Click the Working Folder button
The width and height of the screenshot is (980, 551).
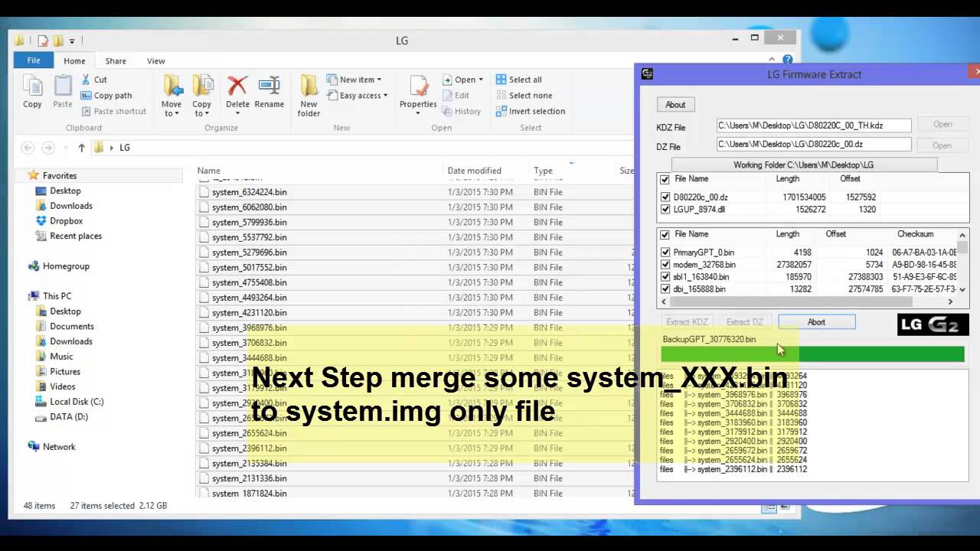pos(804,165)
